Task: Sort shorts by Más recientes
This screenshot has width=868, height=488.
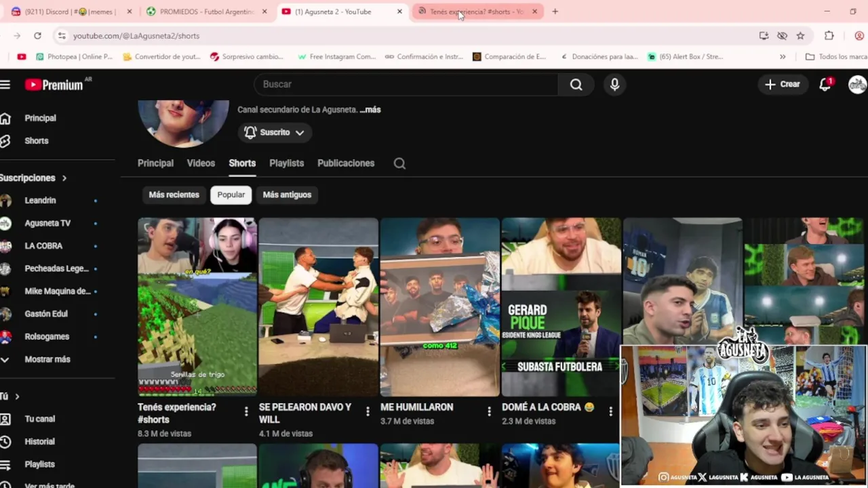Action: (x=174, y=195)
